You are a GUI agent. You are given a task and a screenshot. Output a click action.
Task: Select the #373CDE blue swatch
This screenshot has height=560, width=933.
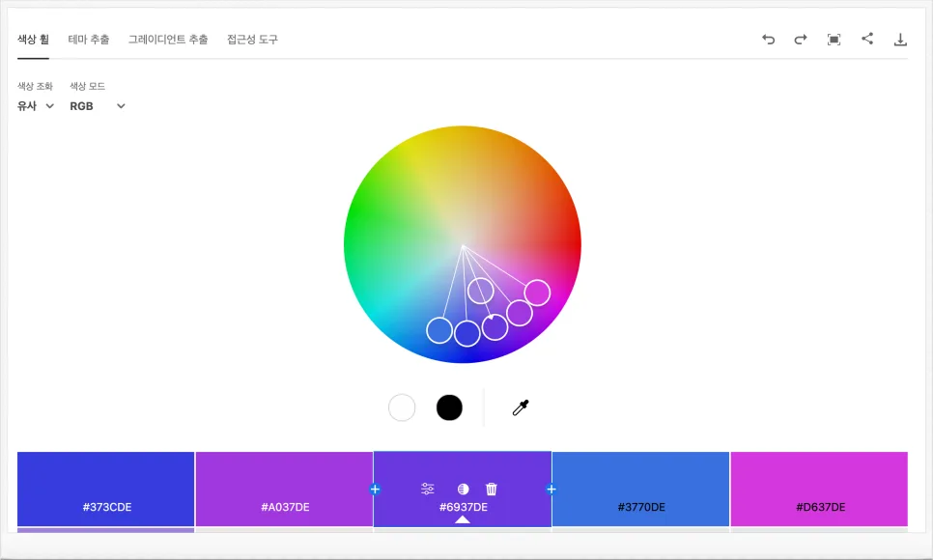106,490
